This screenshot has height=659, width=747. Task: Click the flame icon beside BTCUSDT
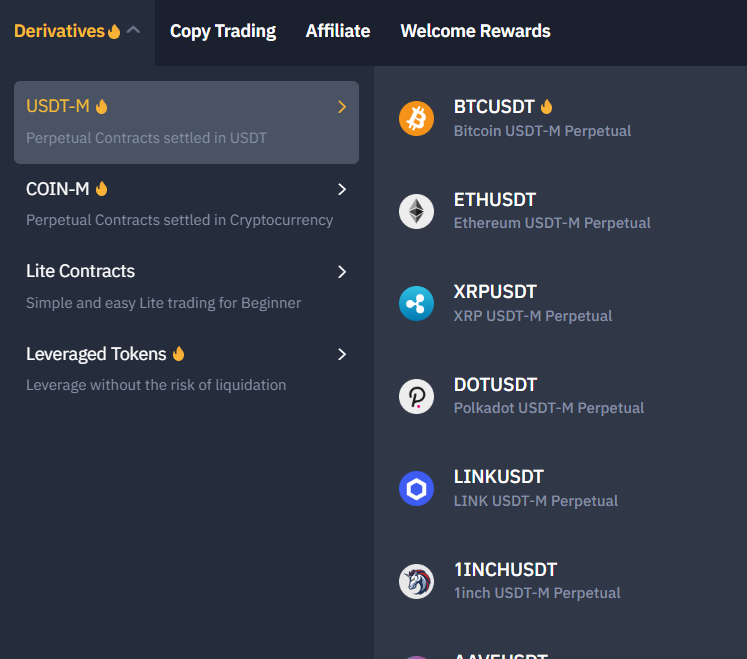coord(546,106)
